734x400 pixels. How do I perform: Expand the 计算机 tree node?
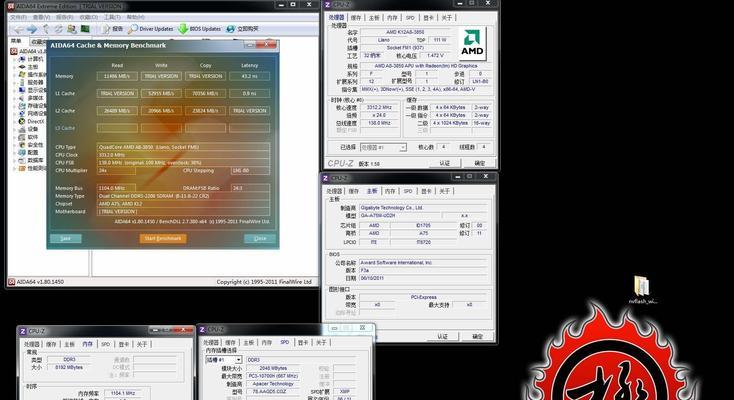(15, 59)
